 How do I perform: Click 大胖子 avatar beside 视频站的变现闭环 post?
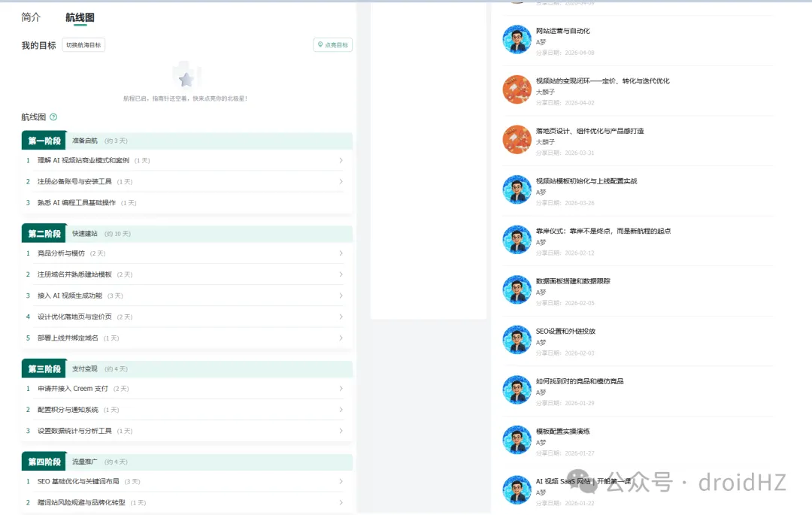[x=517, y=89]
